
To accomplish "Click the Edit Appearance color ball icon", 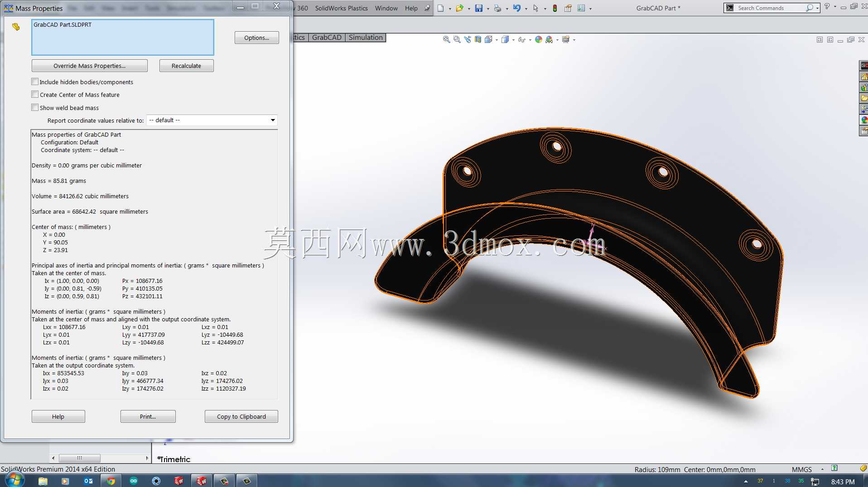I will pyautogui.click(x=539, y=40).
